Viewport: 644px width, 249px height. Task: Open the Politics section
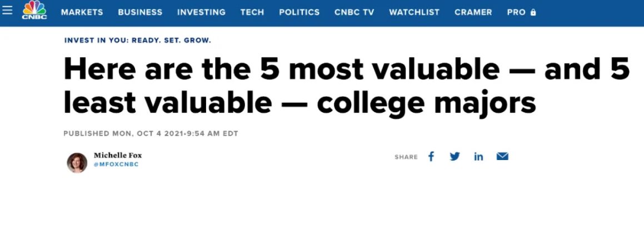[x=299, y=12]
